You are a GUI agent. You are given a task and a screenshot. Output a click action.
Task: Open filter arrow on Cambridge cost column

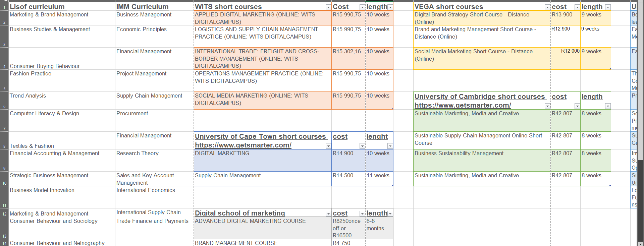pyautogui.click(x=577, y=106)
